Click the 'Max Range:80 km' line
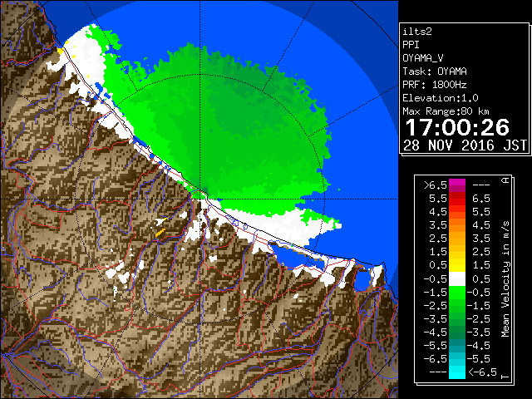The height and width of the screenshot is (399, 532). (x=446, y=111)
